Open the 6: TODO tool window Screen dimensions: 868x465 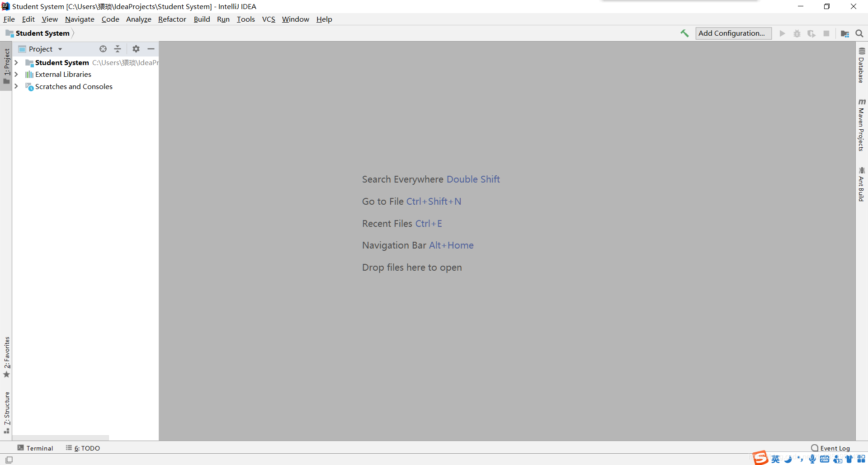(x=83, y=448)
